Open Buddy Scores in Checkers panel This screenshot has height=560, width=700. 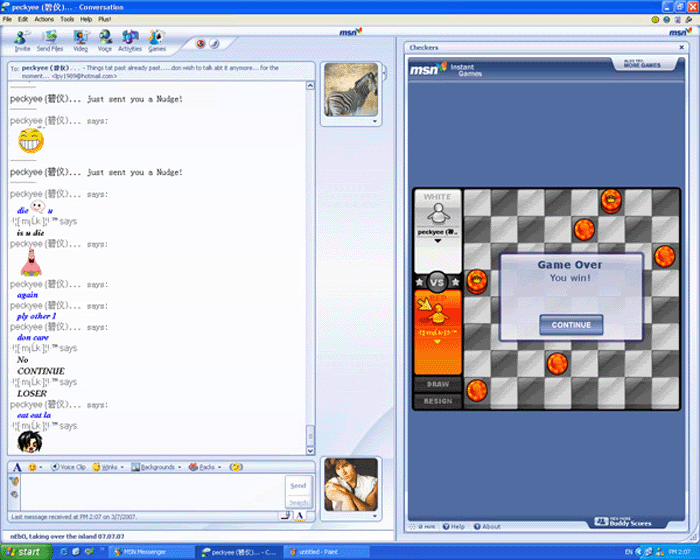click(623, 522)
